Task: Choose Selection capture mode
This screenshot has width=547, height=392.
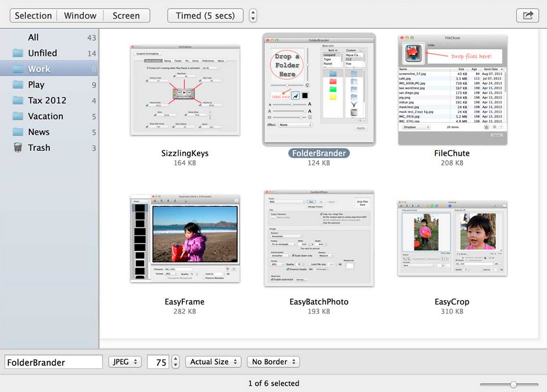Action: click(x=33, y=15)
